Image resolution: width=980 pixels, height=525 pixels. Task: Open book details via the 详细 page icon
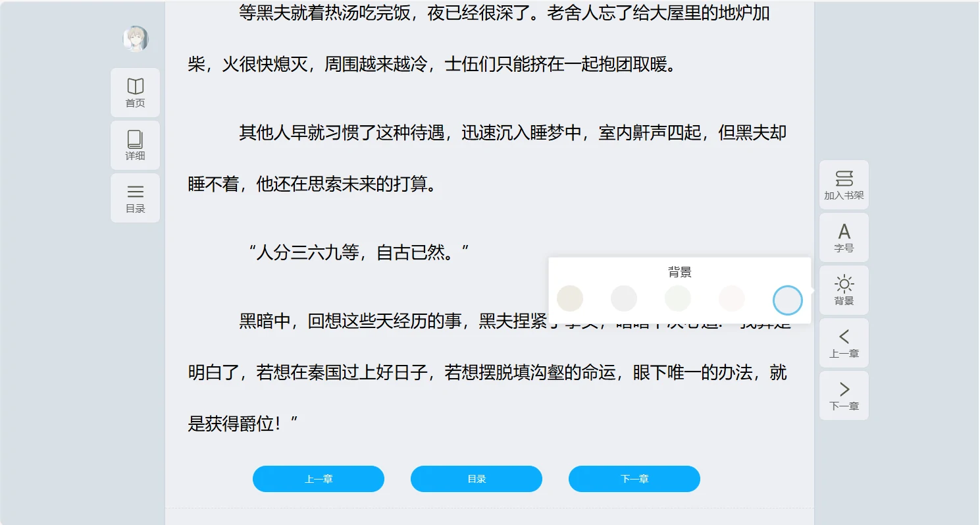coord(135,145)
